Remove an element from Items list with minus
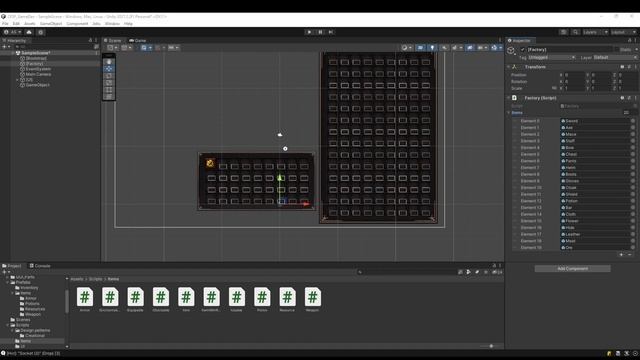Screen dimensions: 640x360 pyautogui.click(x=630, y=255)
